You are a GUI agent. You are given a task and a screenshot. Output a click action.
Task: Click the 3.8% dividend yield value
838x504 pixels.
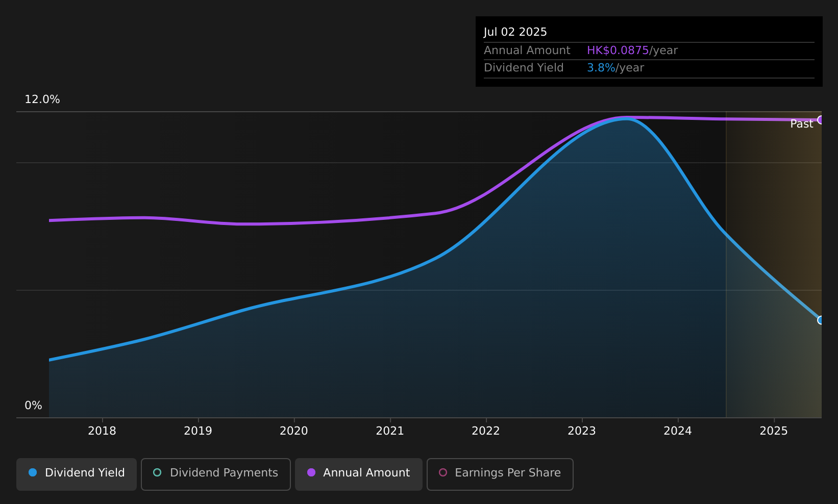601,68
